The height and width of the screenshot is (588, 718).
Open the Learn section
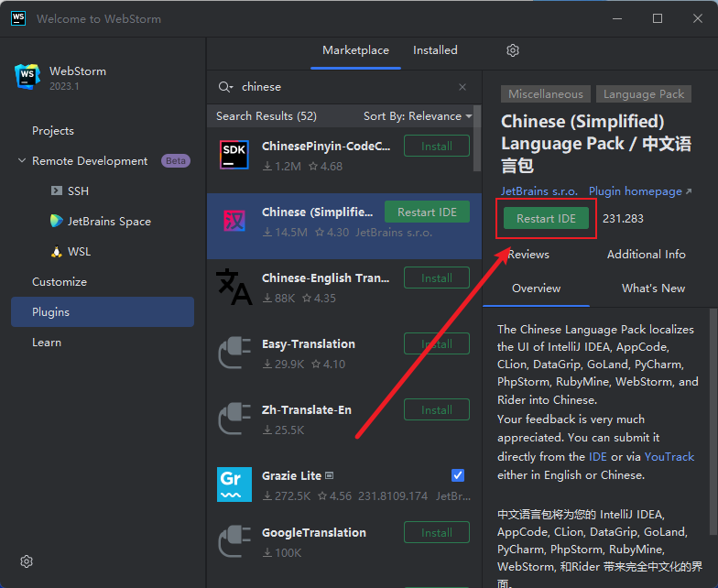tap(47, 343)
